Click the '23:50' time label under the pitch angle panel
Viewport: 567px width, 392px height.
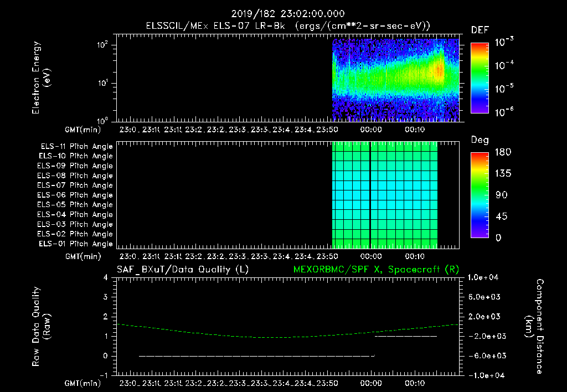click(x=327, y=256)
